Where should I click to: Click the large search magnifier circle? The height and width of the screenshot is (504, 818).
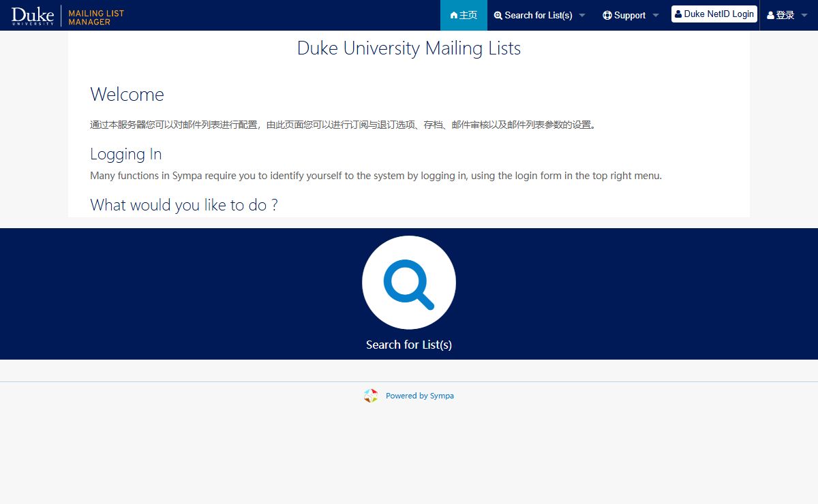(409, 283)
